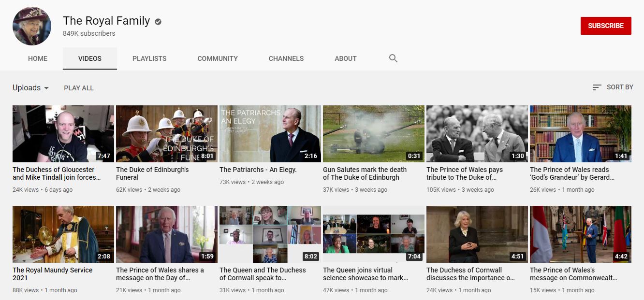Screen dimensions: 644x300
Task: Click '37K views • 3 weeks ago' text
Action: pos(355,190)
